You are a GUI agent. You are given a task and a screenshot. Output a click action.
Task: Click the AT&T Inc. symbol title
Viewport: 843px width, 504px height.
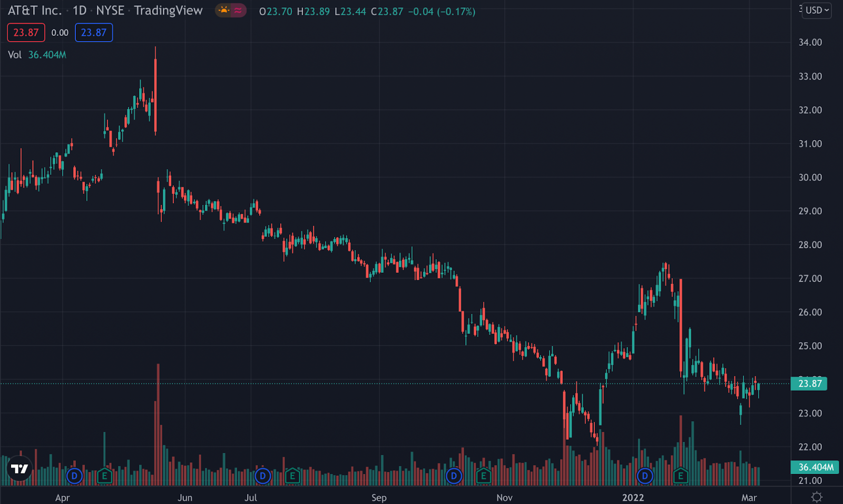(x=35, y=11)
